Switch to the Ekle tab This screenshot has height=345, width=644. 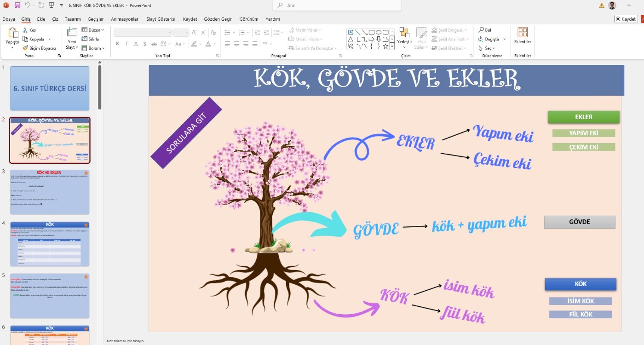point(41,19)
